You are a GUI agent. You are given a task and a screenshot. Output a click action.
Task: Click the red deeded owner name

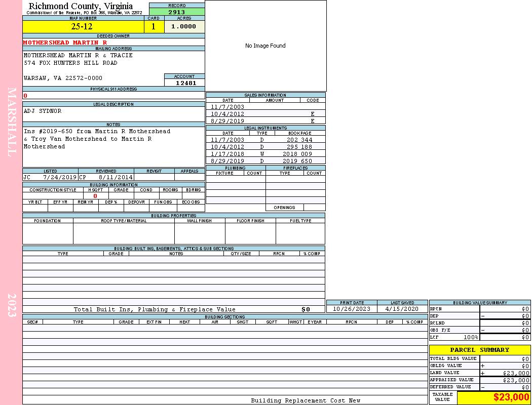tap(65, 43)
